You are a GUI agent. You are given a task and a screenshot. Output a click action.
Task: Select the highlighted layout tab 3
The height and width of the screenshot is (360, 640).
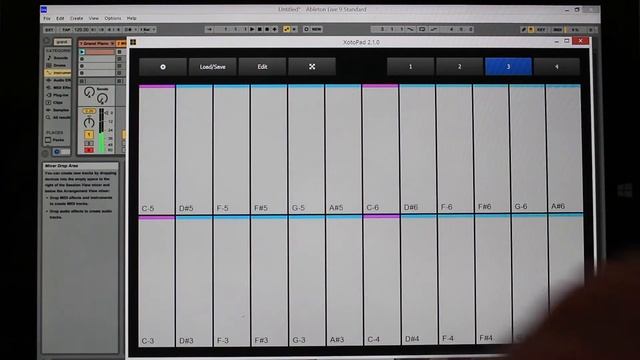tap(508, 67)
